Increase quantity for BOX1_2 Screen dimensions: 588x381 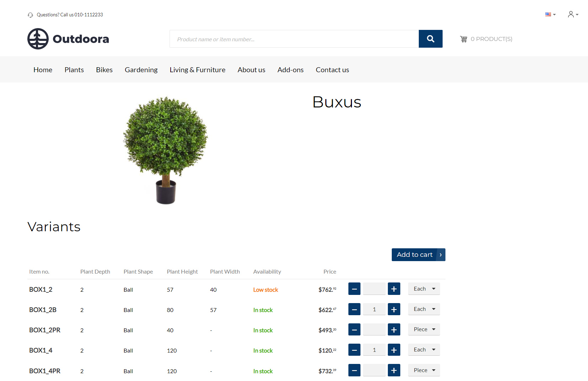pyautogui.click(x=394, y=289)
